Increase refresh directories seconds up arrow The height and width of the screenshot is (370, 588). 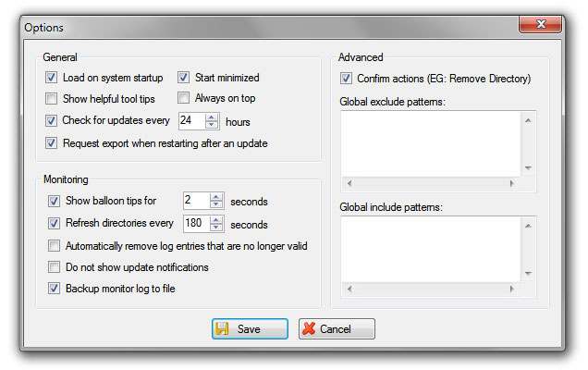216,219
